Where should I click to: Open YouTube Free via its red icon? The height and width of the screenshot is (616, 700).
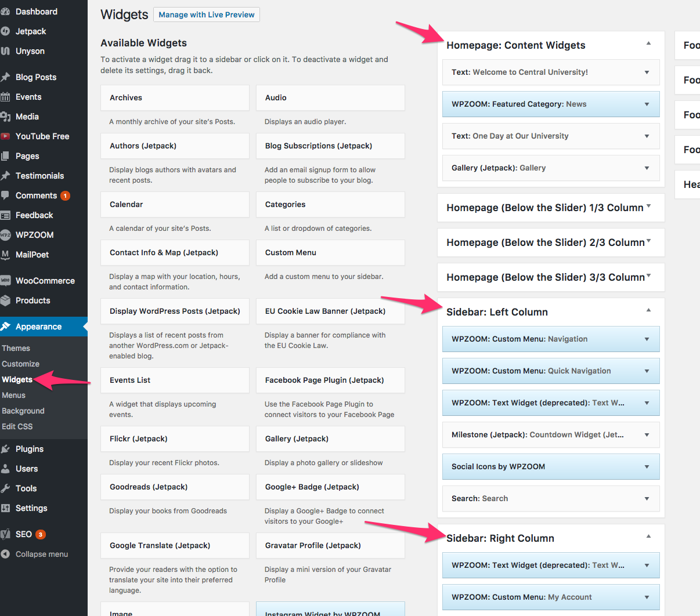[x=5, y=136]
